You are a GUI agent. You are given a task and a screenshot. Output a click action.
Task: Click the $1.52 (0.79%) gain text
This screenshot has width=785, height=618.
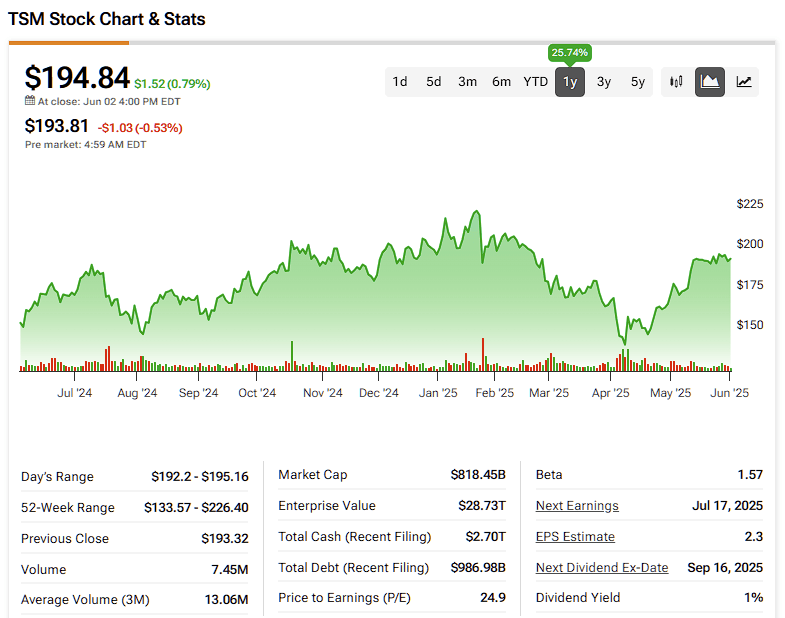pos(172,84)
